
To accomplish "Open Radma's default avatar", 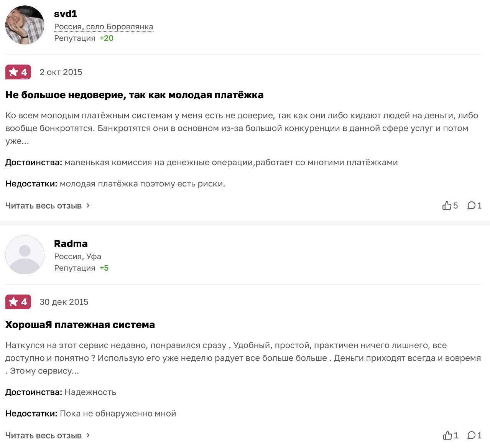I will point(25,255).
